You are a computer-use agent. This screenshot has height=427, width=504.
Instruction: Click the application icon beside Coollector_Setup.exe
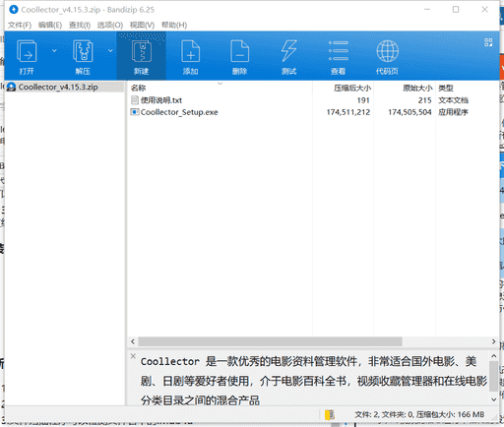click(x=135, y=112)
